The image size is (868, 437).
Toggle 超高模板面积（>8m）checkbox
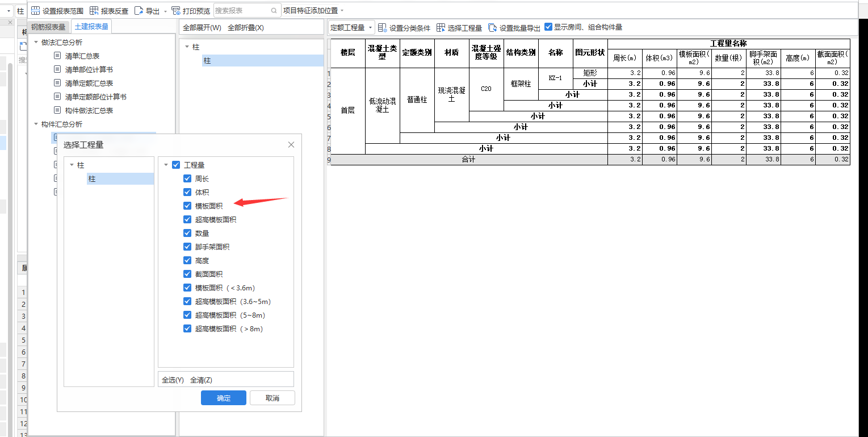[187, 328]
